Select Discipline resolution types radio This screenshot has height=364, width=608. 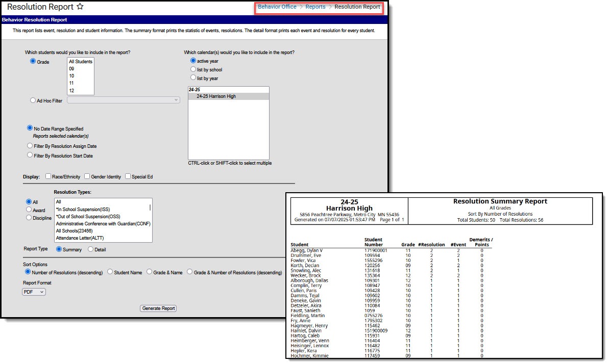coord(29,218)
